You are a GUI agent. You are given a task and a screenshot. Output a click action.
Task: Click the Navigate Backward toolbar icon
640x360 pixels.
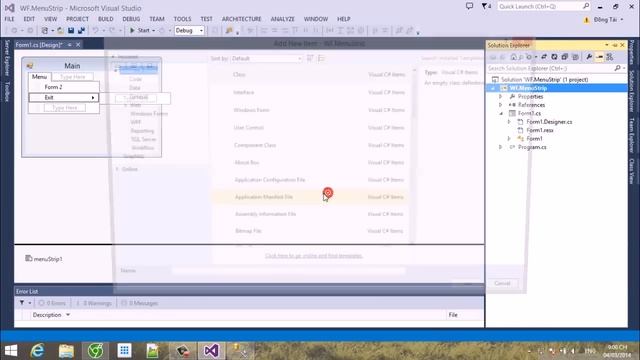click(15, 31)
